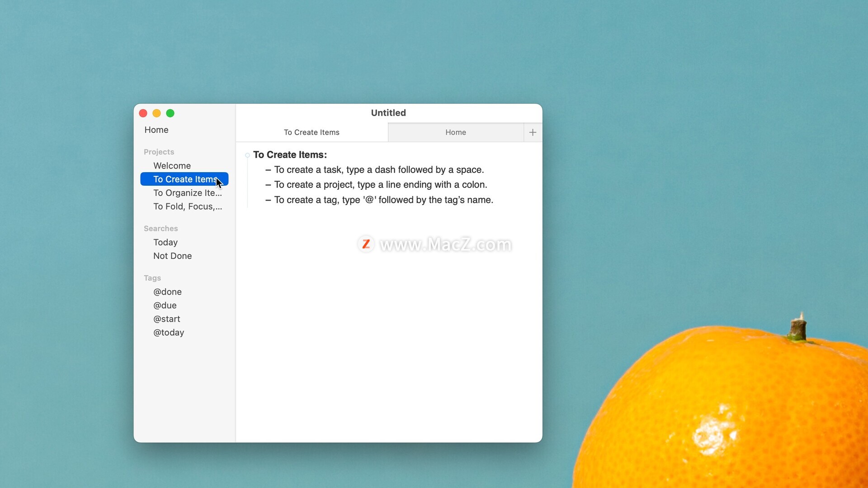Click the dash before 'To create a tag'
Viewport: 868px width, 488px height.
(x=268, y=200)
